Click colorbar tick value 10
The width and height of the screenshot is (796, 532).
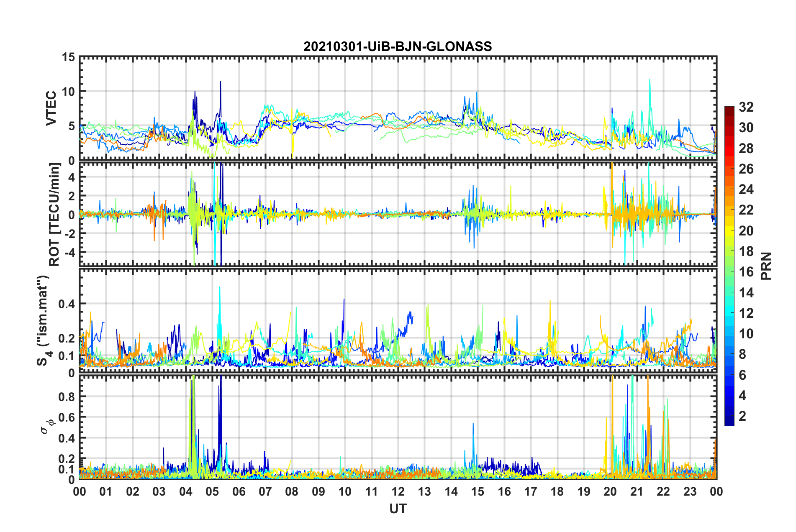click(x=746, y=333)
